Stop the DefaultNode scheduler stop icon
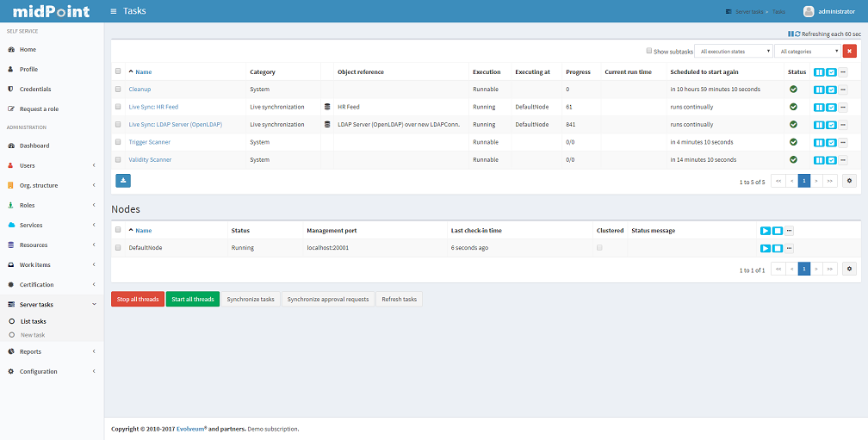This screenshot has width=868, height=440. coord(777,248)
